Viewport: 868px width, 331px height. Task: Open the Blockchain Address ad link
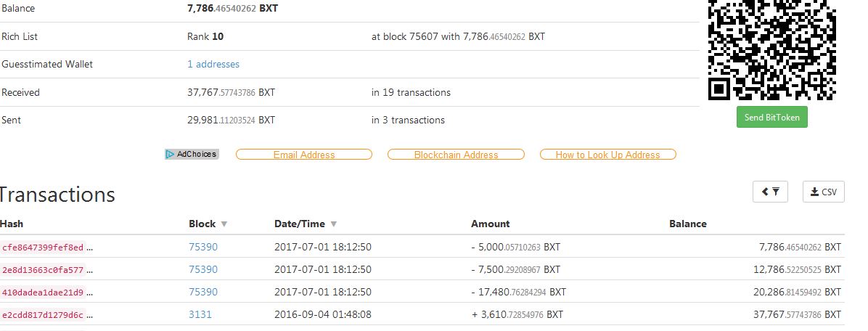point(456,155)
